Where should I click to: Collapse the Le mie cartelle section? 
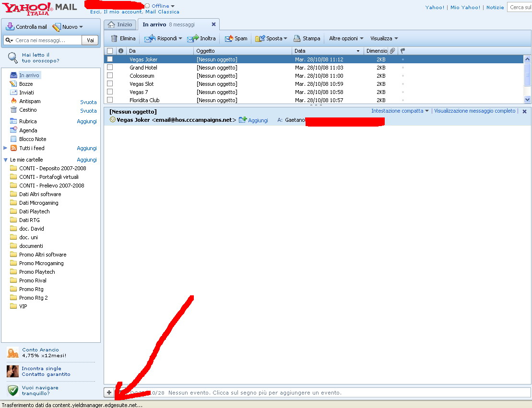coord(5,160)
